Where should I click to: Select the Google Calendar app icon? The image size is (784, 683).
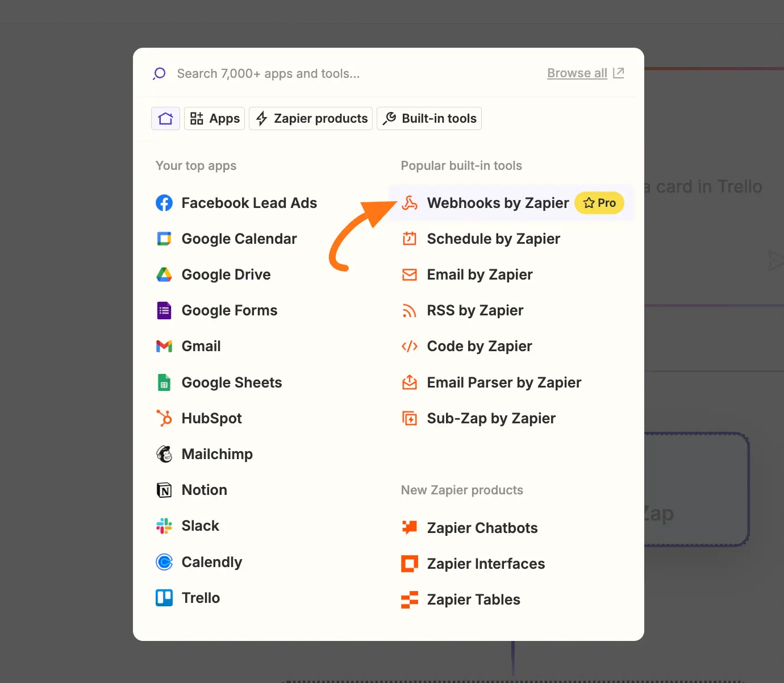(164, 239)
